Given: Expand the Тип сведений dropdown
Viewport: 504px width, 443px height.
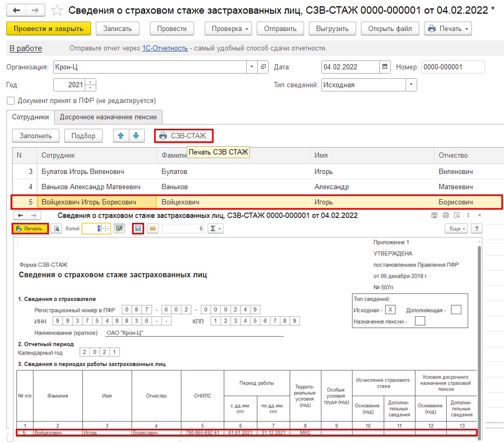Looking at the screenshot, I should pyautogui.click(x=411, y=85).
